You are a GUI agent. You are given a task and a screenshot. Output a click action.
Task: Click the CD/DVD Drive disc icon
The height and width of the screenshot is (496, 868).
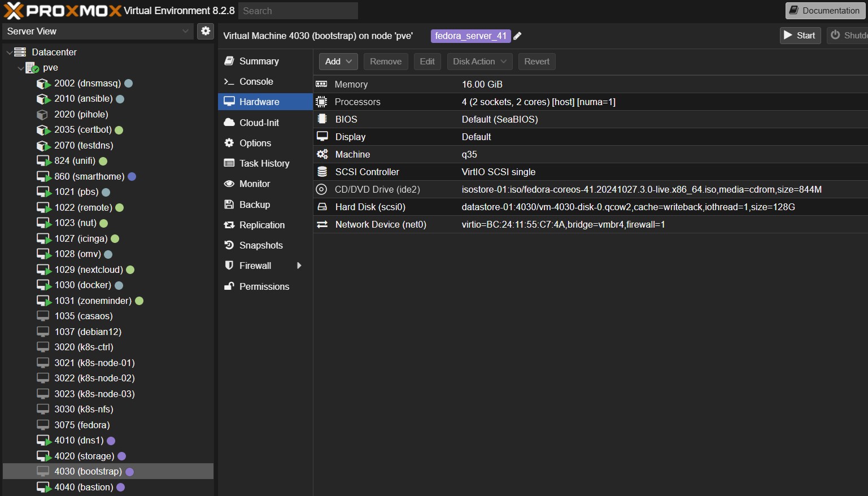pos(321,189)
